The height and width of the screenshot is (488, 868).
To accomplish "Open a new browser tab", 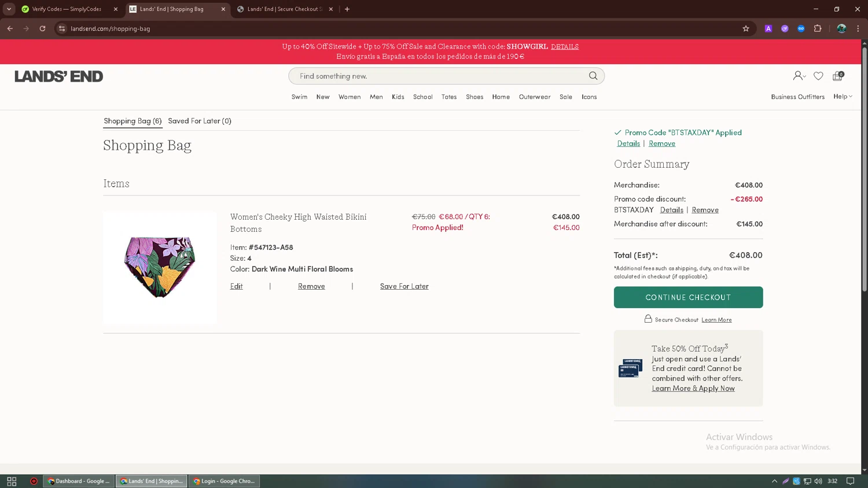I will click(347, 9).
